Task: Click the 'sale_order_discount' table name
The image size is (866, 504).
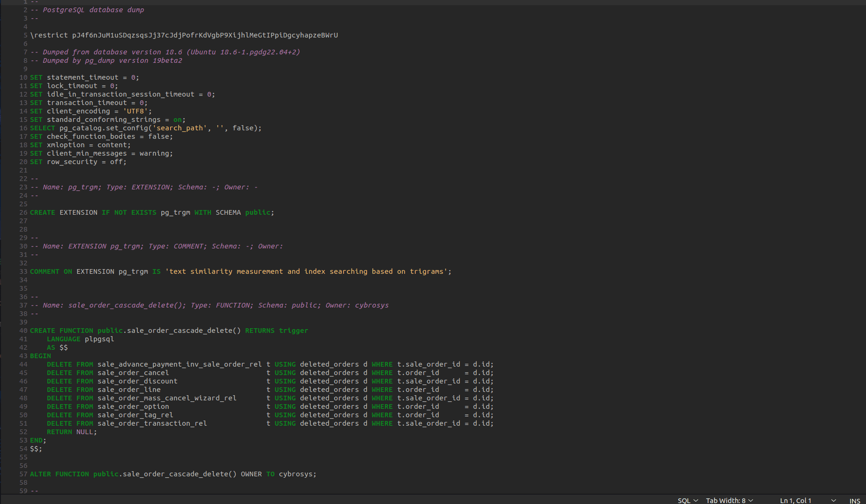Action: point(137,381)
